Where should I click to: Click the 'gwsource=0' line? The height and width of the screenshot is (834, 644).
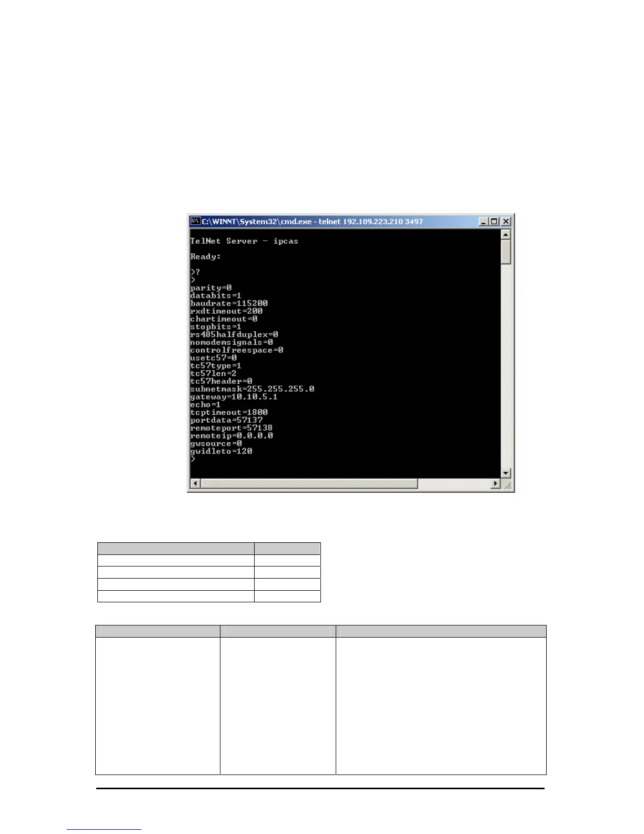216,443
